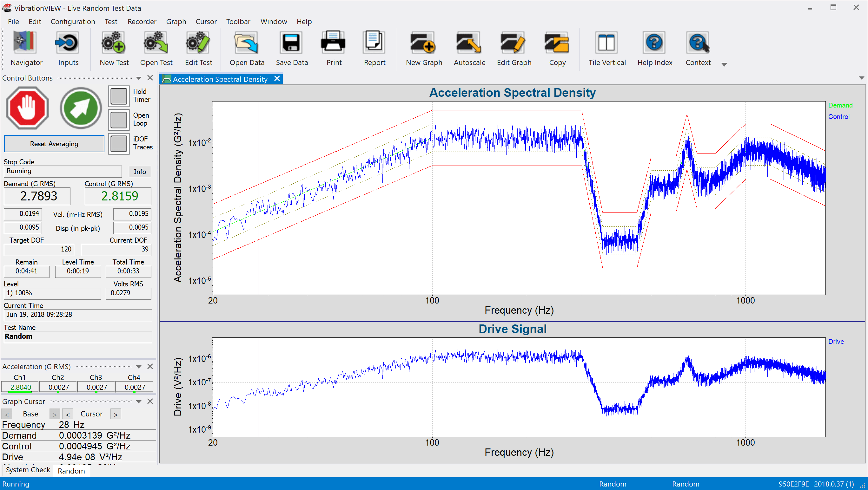Enable iDOF Traces
The height and width of the screenshot is (490, 868).
click(x=119, y=143)
